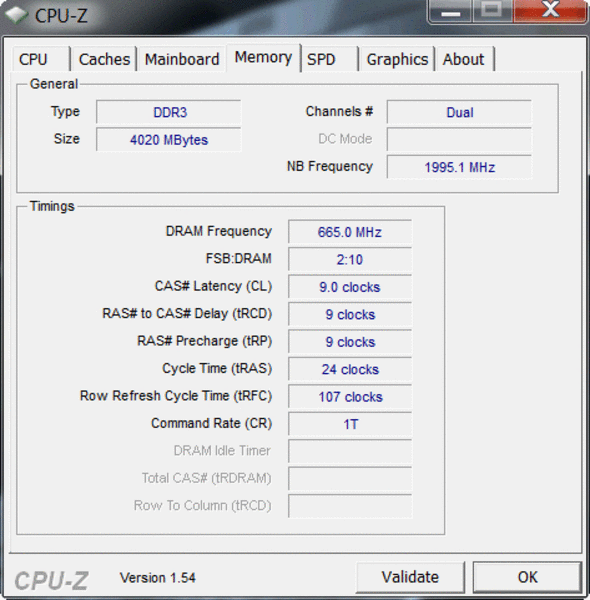Switch to the CPU tab

(41, 59)
